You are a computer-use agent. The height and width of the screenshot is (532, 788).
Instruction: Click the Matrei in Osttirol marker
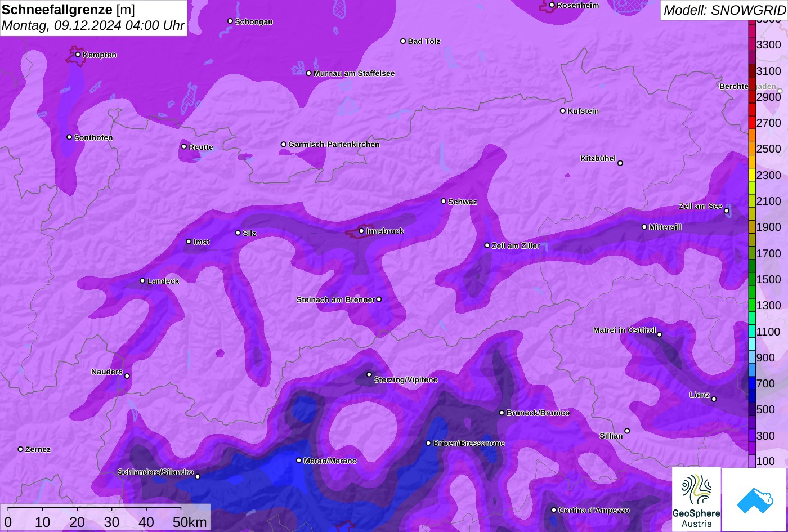[x=660, y=334]
